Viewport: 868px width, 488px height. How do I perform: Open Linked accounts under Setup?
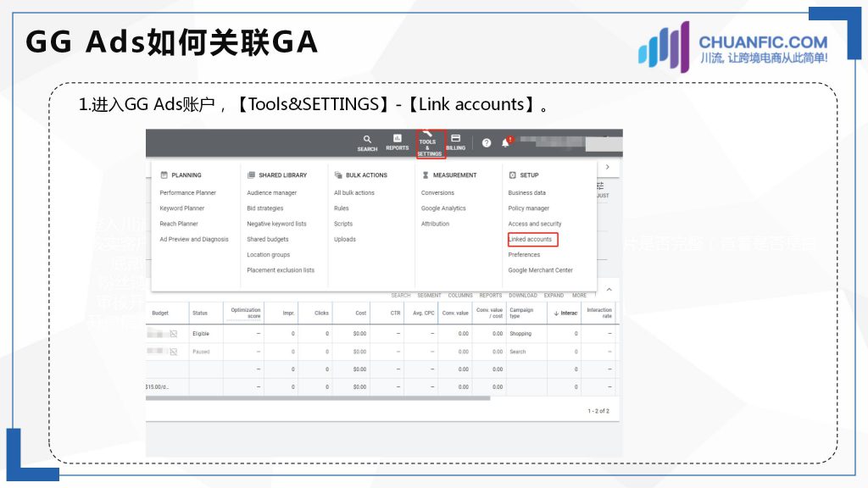pos(531,239)
